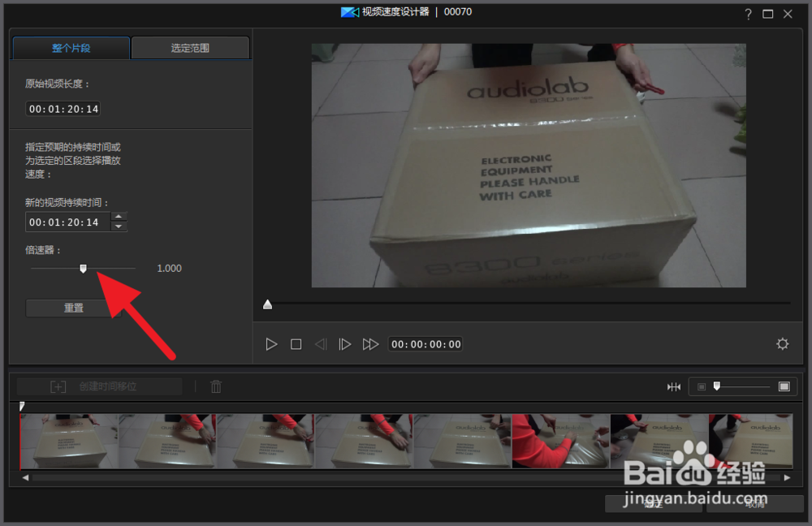
Task: Click the video preview image
Action: tap(529, 165)
